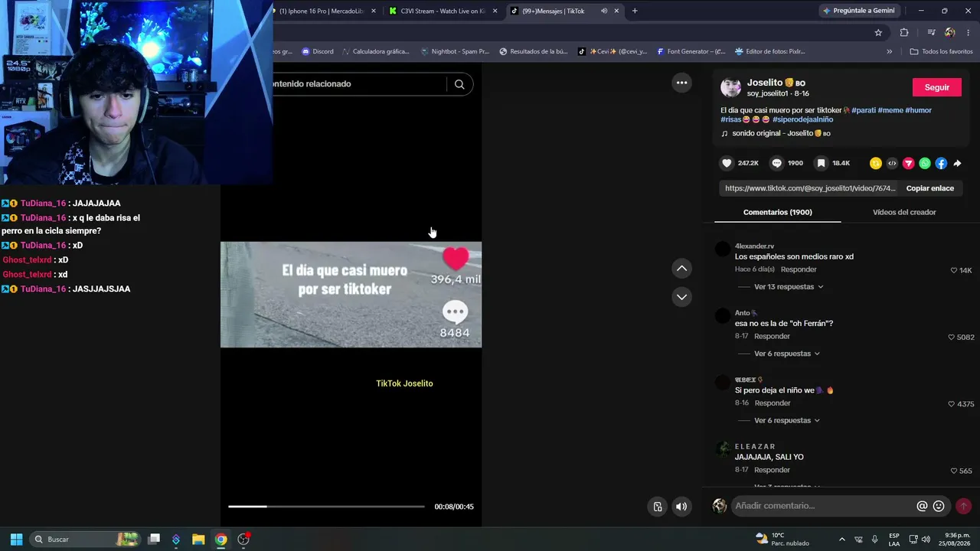The image size is (980, 551).
Task: Select the Comentarios (1900) tab
Action: [x=778, y=212]
